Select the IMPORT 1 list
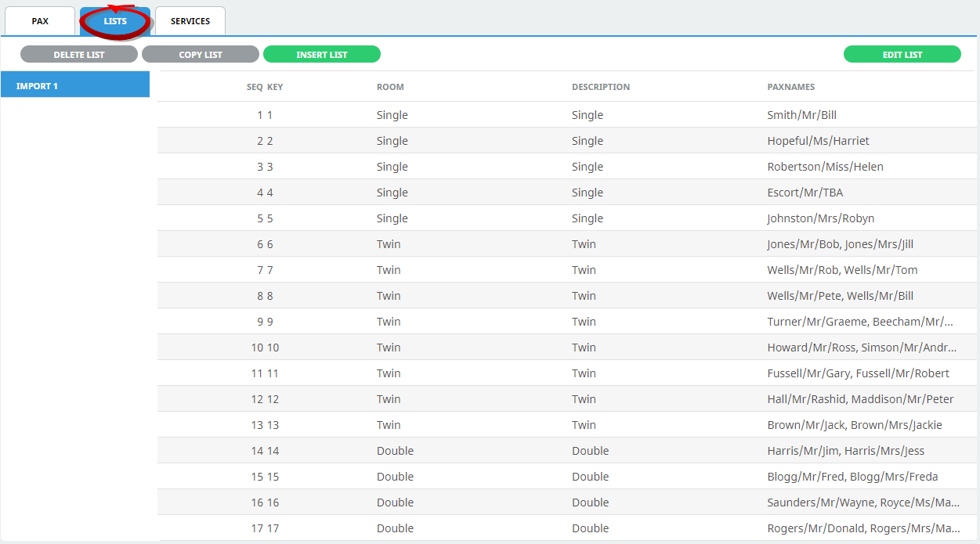Viewport: 980px width, 544px height. click(75, 85)
